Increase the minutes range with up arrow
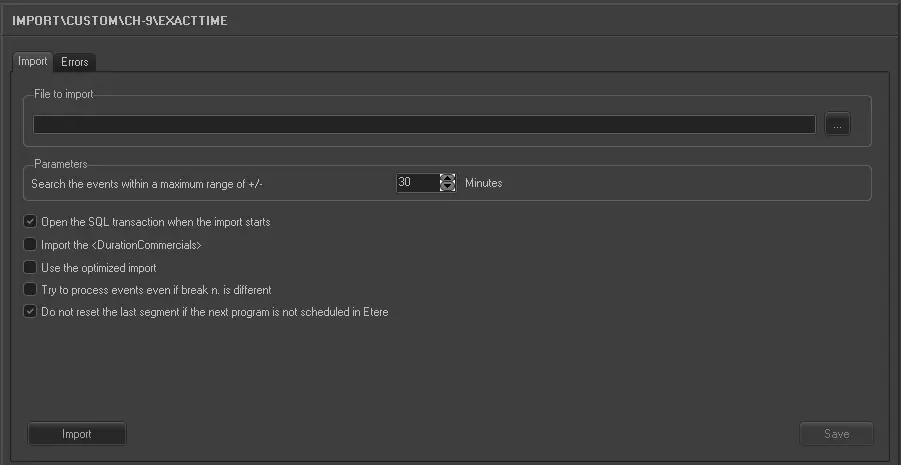The width and height of the screenshot is (901, 465). (447, 178)
